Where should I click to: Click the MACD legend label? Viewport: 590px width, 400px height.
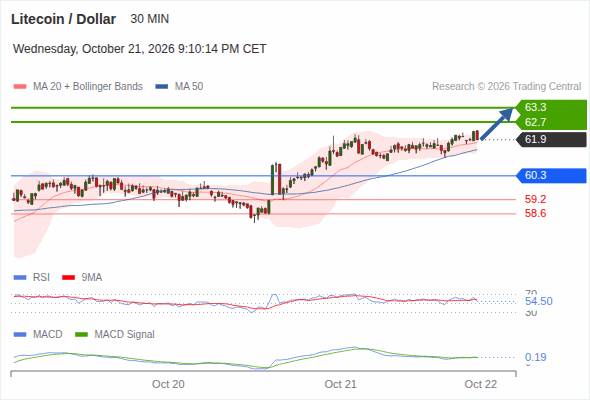point(47,334)
